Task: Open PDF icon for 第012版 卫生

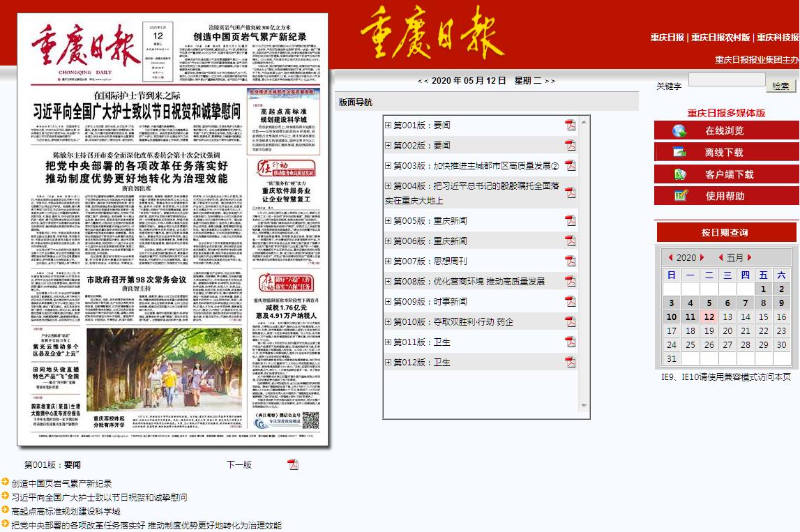Action: coord(570,363)
